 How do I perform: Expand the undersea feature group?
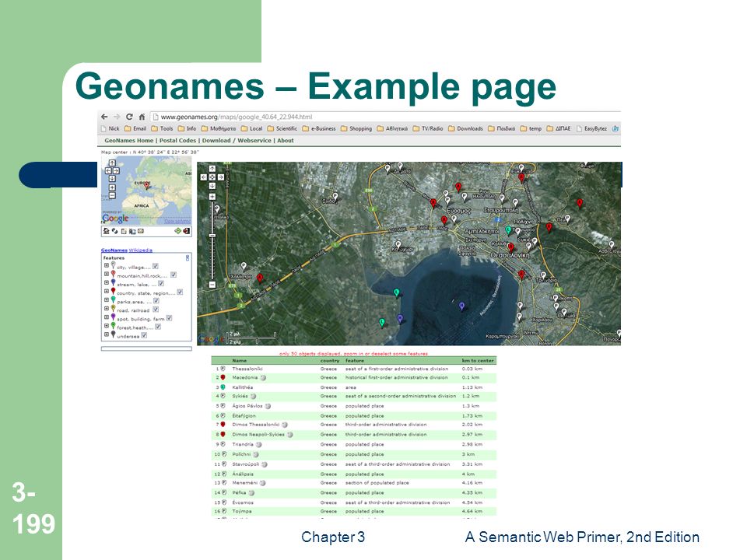[x=107, y=334]
